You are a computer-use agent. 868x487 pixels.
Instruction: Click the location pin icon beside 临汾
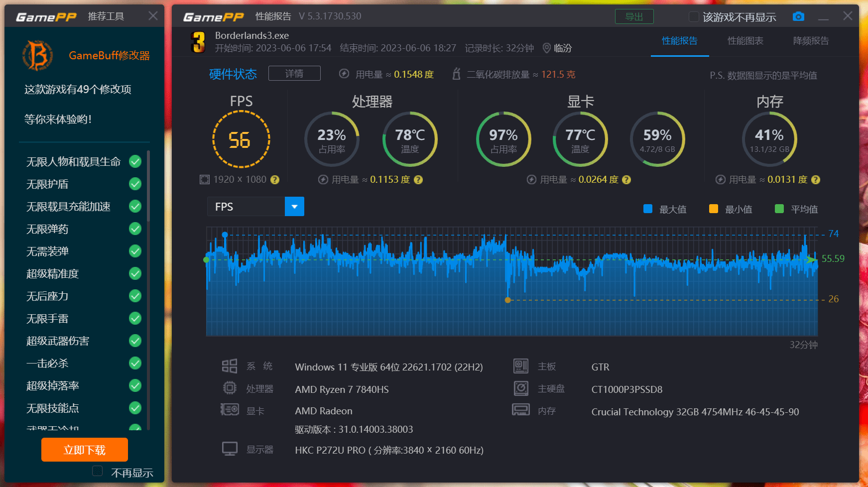[x=546, y=48]
